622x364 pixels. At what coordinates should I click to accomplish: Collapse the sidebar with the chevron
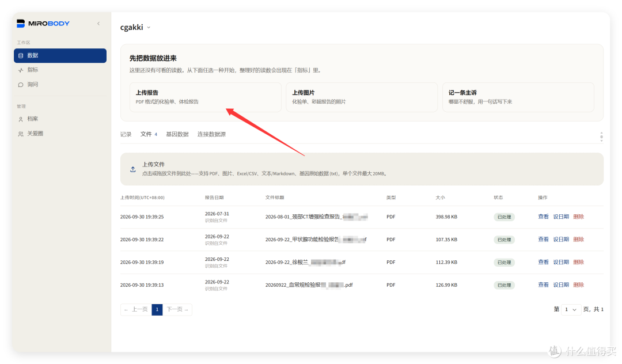point(98,24)
